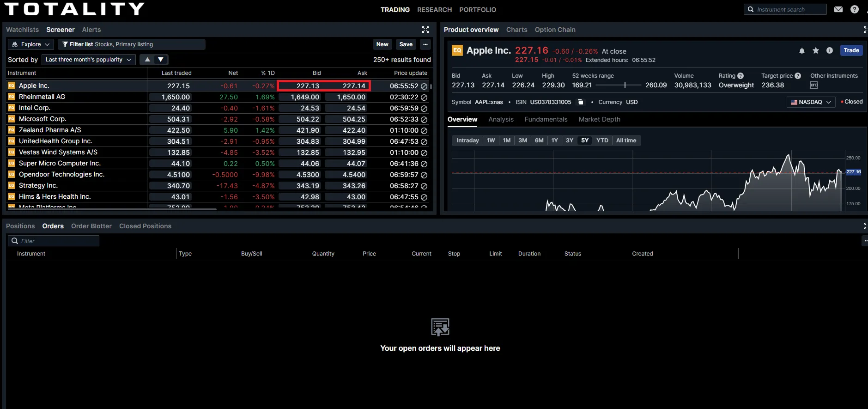Screen dimensions: 868x409
Task: Open the Analysis tab
Action: tap(501, 119)
